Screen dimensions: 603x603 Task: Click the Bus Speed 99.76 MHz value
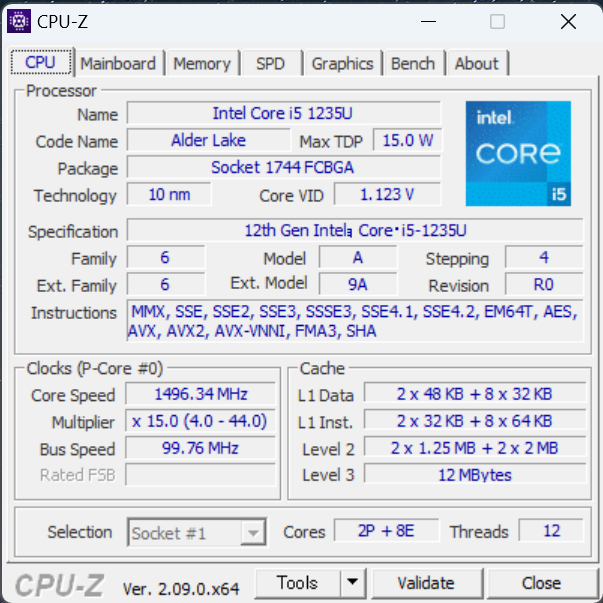[201, 448]
